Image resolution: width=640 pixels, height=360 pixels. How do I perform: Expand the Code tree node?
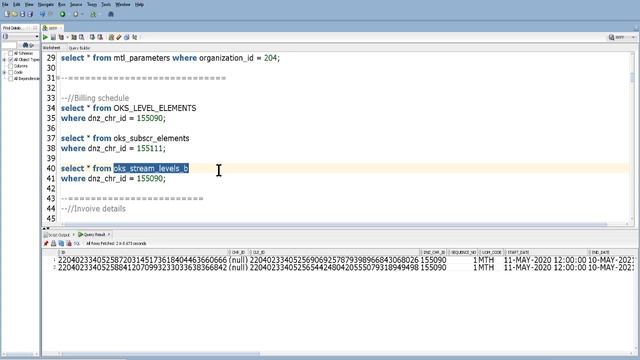[4, 72]
